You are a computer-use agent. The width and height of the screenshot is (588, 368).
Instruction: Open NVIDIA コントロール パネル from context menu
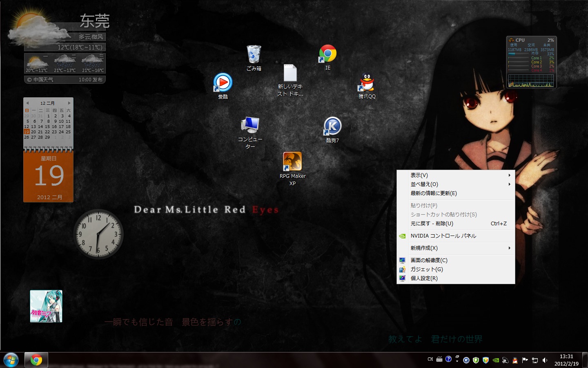456,236
